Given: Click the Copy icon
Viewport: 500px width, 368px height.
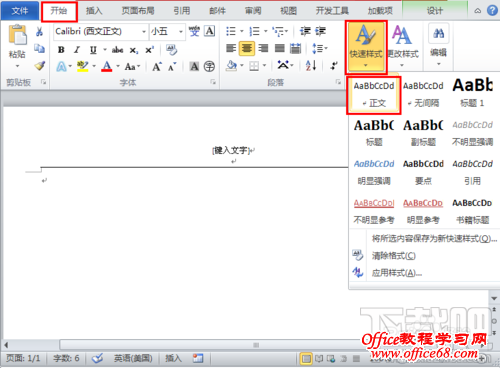Looking at the screenshot, I should (39, 49).
